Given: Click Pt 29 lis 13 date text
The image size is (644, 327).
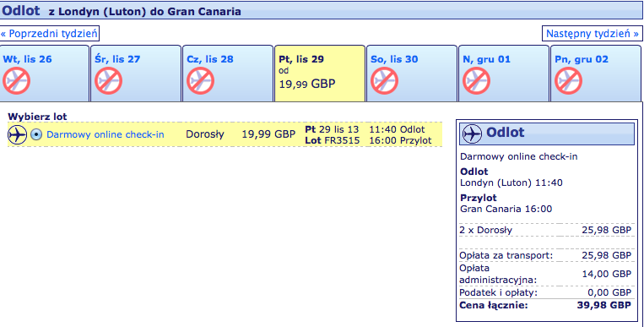Looking at the screenshot, I should point(332,129).
